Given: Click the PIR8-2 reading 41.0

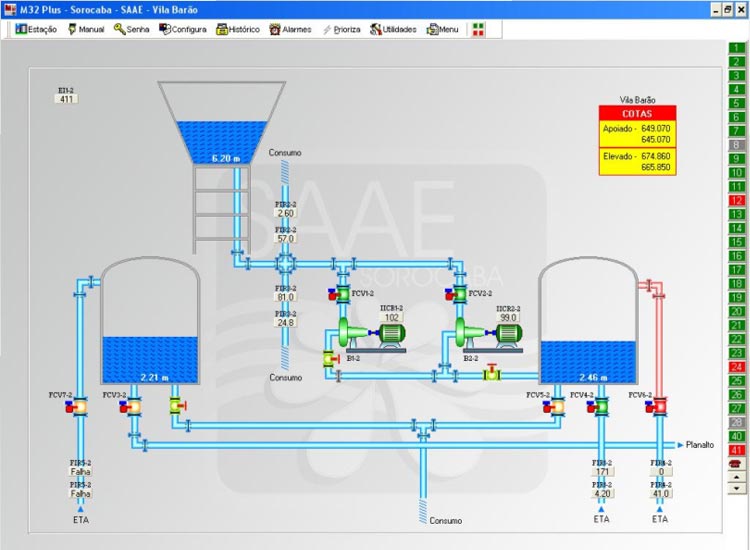Looking at the screenshot, I should tap(661, 494).
